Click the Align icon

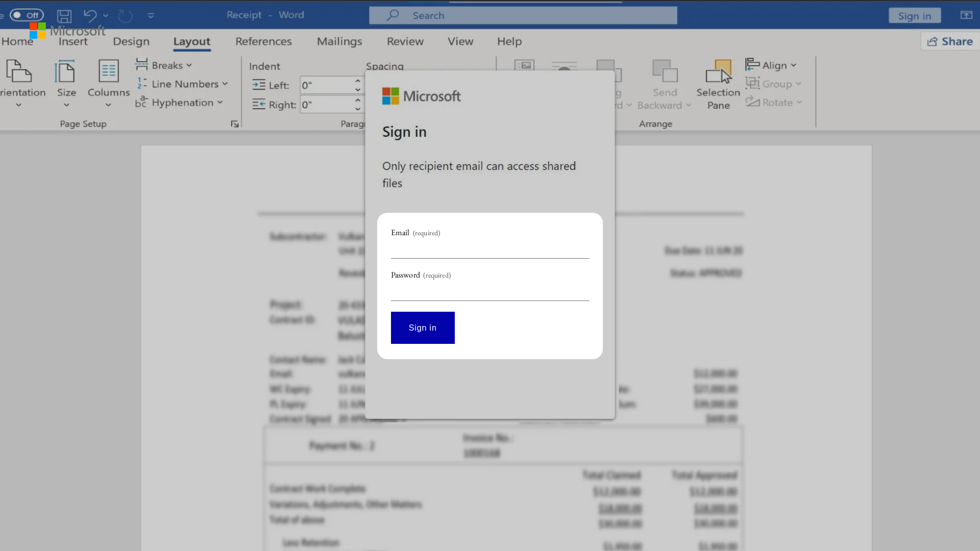point(752,64)
